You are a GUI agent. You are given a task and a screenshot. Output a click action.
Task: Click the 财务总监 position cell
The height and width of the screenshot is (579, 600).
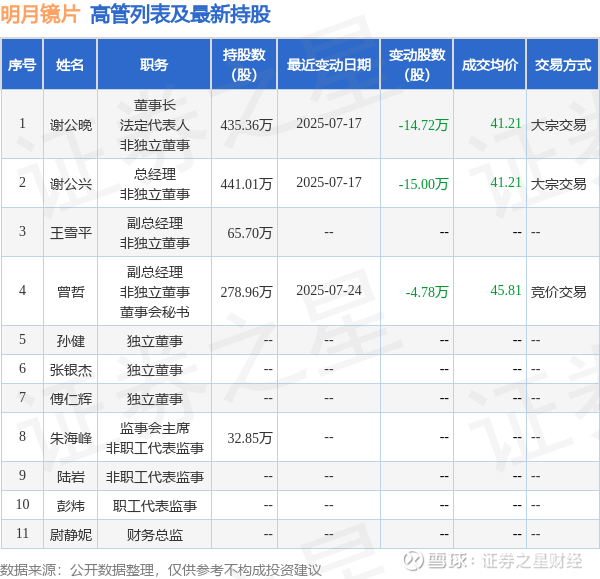tap(155, 535)
